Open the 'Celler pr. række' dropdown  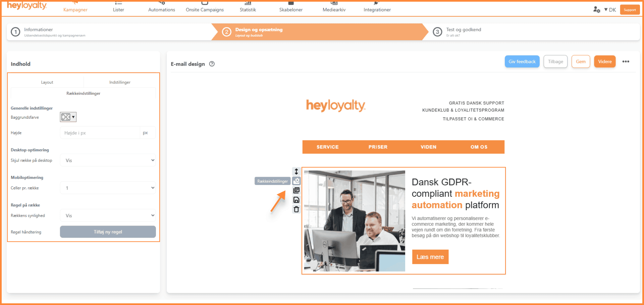tap(108, 188)
